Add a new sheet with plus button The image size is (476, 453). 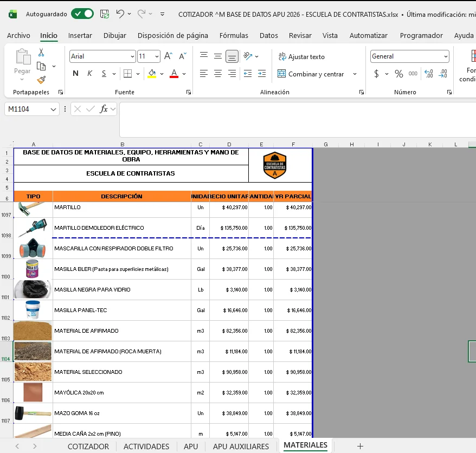pyautogui.click(x=360, y=446)
